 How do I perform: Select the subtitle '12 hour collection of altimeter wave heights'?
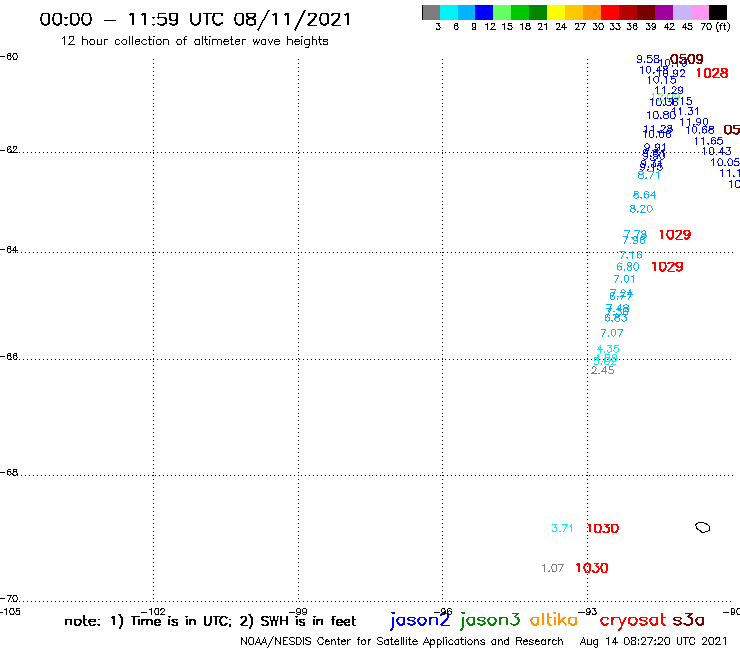pos(194,41)
